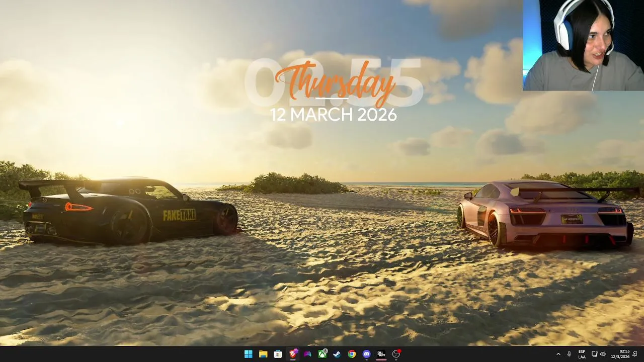Open network settings tray icon
The width and height of the screenshot is (644, 362).
[594, 354]
